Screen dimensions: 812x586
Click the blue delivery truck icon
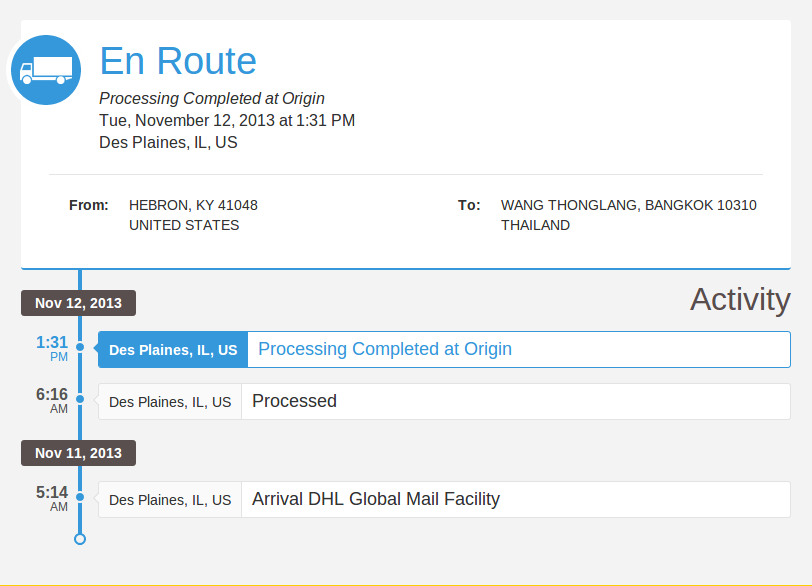(46, 70)
